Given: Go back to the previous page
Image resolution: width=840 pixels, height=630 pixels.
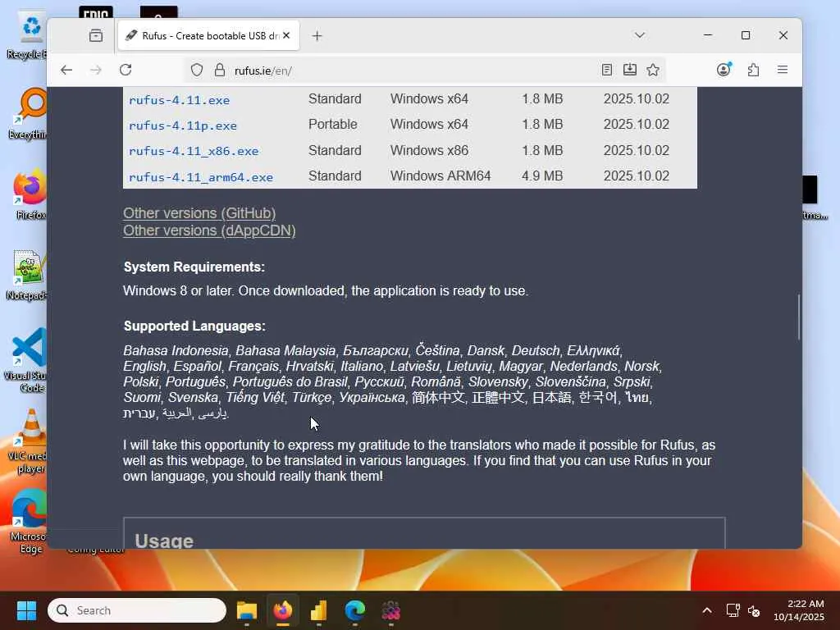Looking at the screenshot, I should [66, 71].
